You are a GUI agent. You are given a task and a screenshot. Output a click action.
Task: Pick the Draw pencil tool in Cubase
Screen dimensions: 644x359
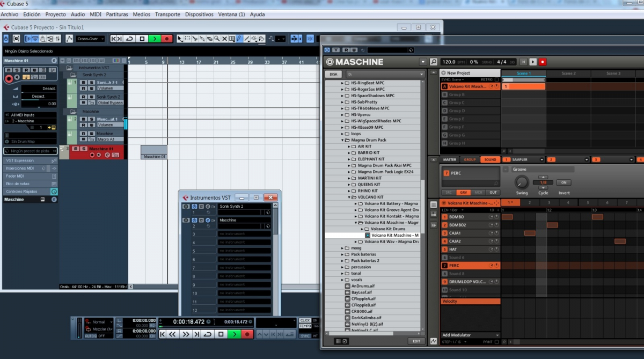(x=239, y=39)
